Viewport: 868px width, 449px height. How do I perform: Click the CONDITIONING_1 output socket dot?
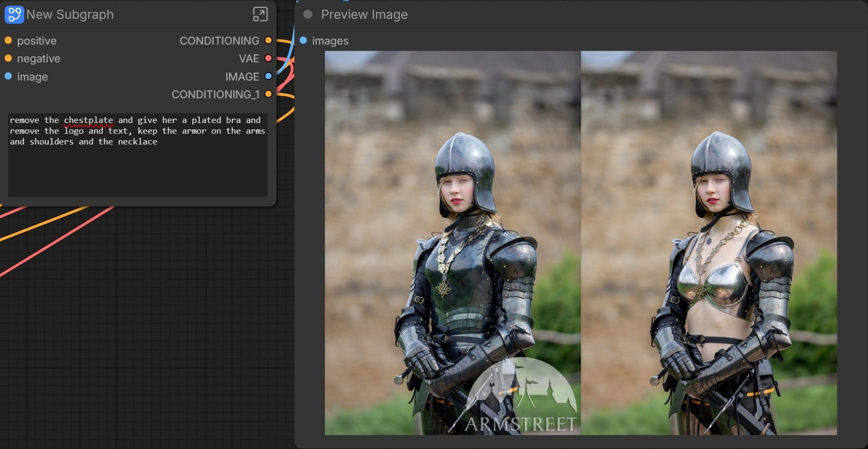click(x=269, y=95)
